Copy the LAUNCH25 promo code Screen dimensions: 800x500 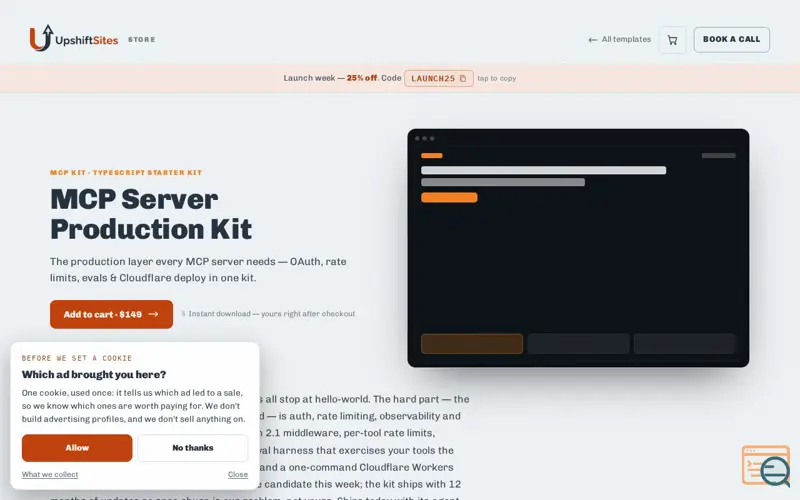point(439,78)
